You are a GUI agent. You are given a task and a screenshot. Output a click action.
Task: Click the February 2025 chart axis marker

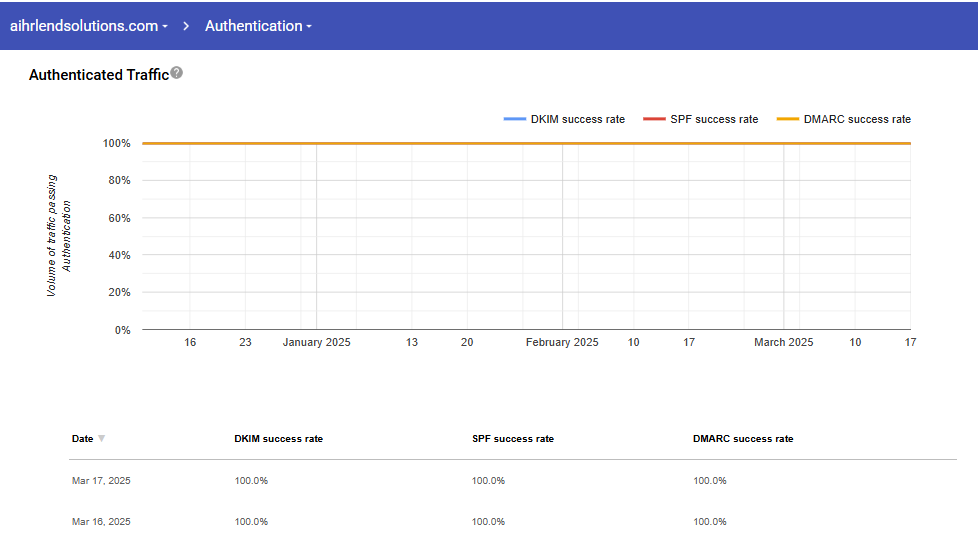click(562, 342)
